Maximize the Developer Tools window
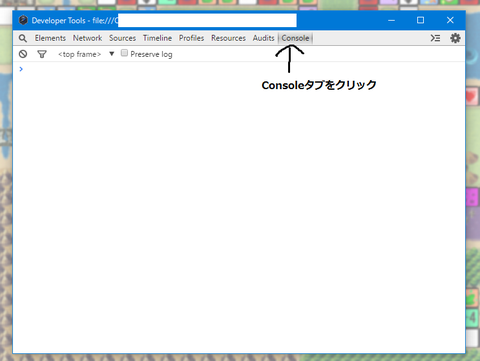This screenshot has width=480, height=361. 420,20
